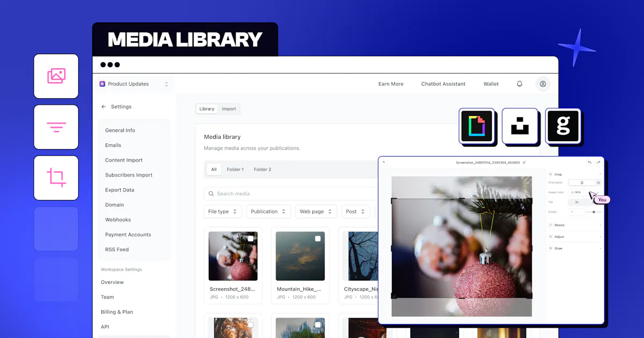Open the 16:9 aspect ratio dropdown
Viewport: 644px width, 338px height.
tap(585, 192)
